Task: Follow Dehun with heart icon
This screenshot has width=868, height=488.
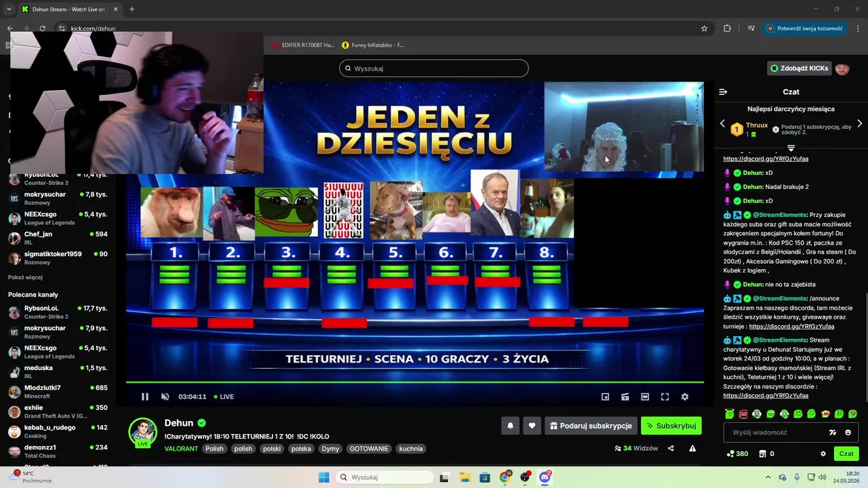Action: 532,426
